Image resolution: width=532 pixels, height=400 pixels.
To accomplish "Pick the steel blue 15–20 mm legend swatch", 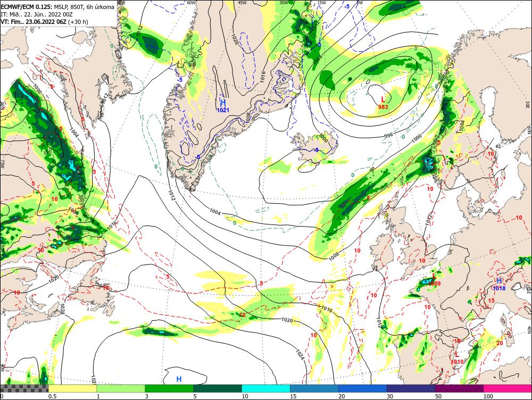I will pos(314,388).
